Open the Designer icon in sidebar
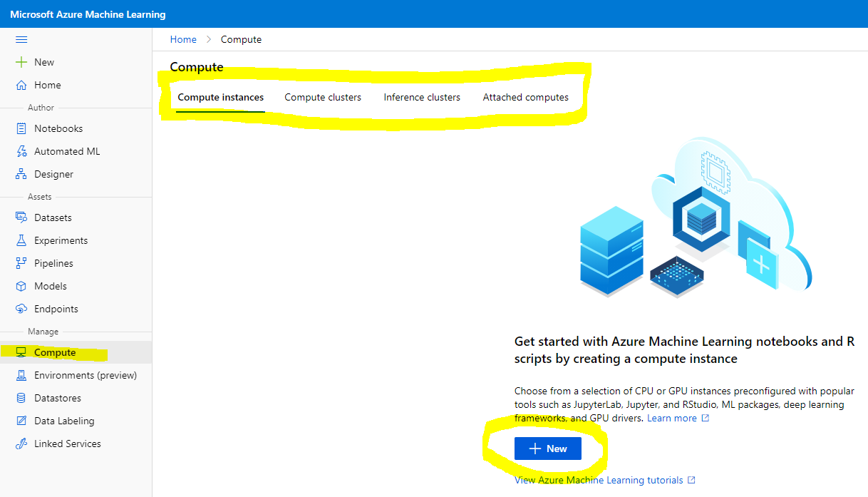868x497 pixels. click(x=21, y=174)
